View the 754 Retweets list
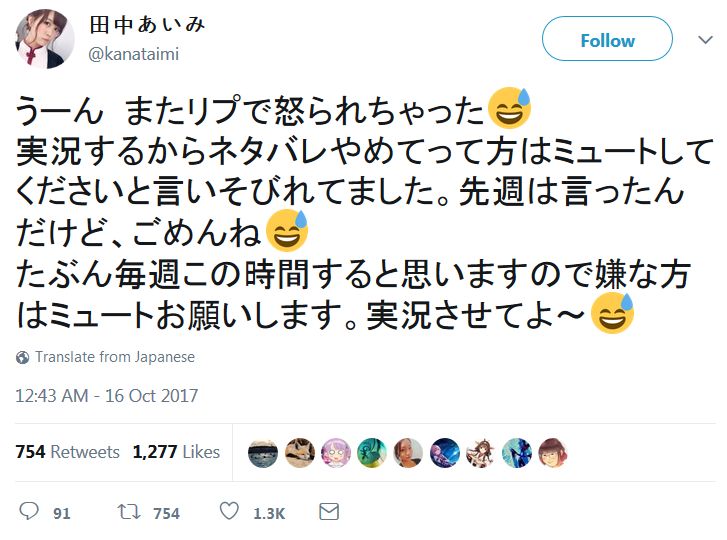This screenshot has width=727, height=540. [68, 452]
